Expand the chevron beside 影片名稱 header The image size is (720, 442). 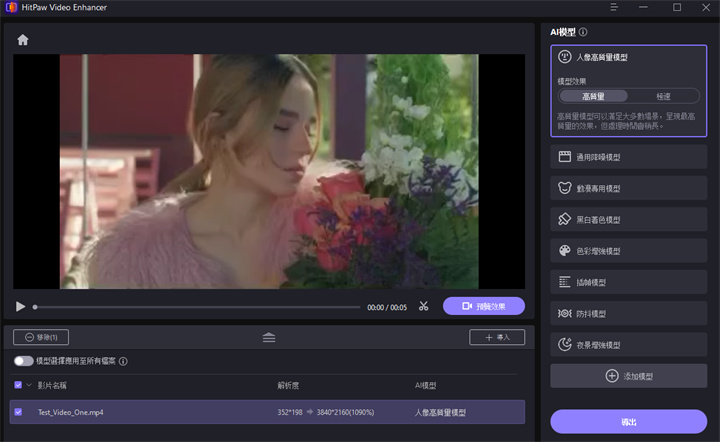(29, 385)
